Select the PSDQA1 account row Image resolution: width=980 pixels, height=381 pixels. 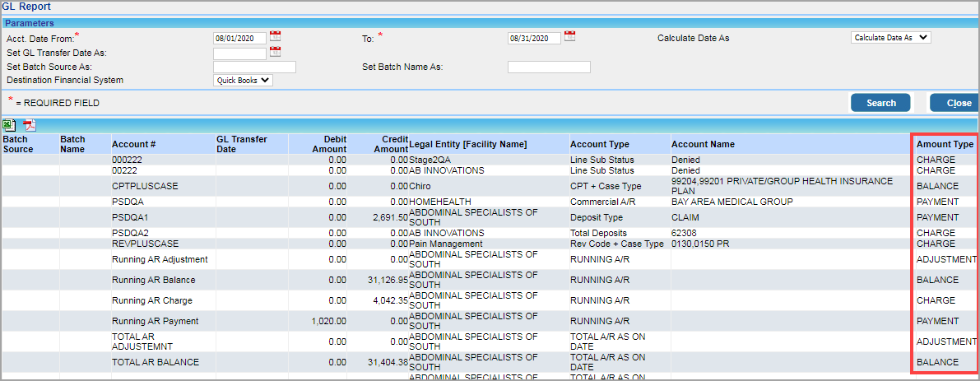click(x=490, y=217)
